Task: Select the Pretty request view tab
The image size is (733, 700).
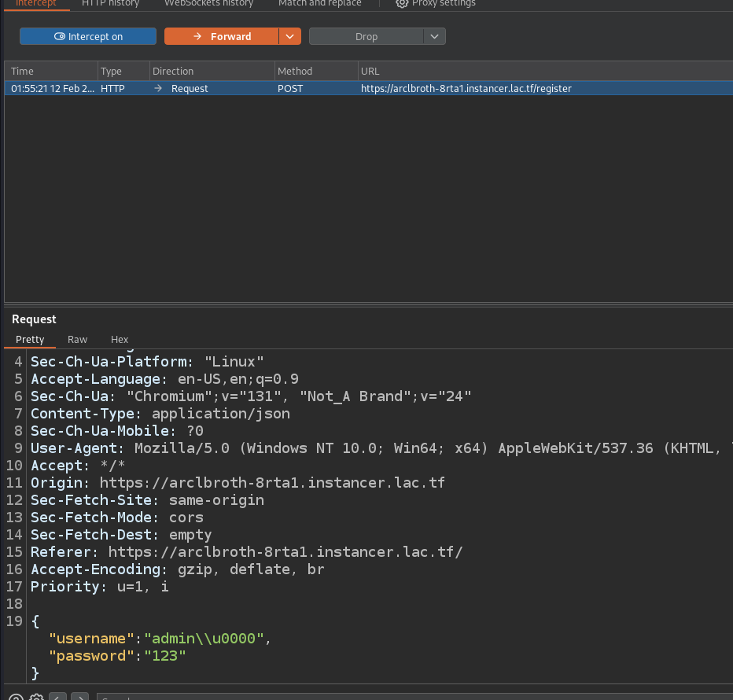Action: pos(30,339)
